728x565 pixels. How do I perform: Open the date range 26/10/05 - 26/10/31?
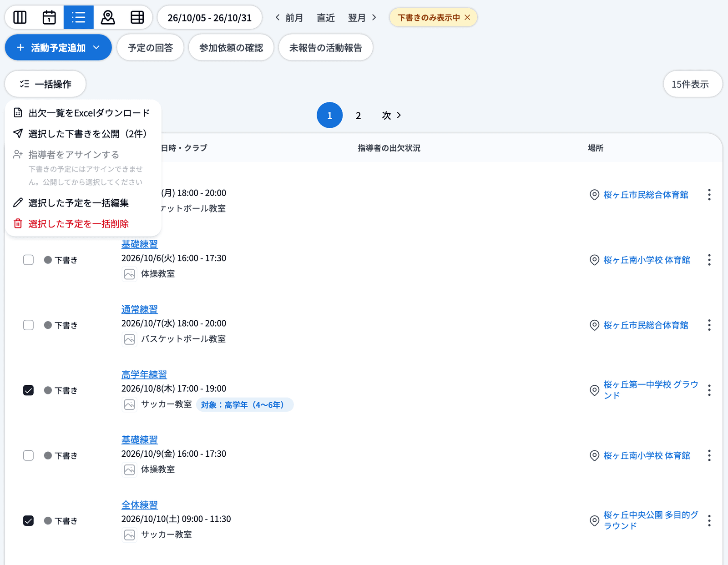click(209, 17)
